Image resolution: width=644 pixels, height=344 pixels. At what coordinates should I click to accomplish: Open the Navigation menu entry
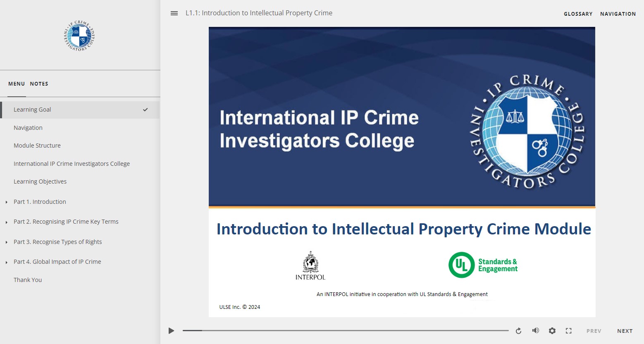point(28,128)
